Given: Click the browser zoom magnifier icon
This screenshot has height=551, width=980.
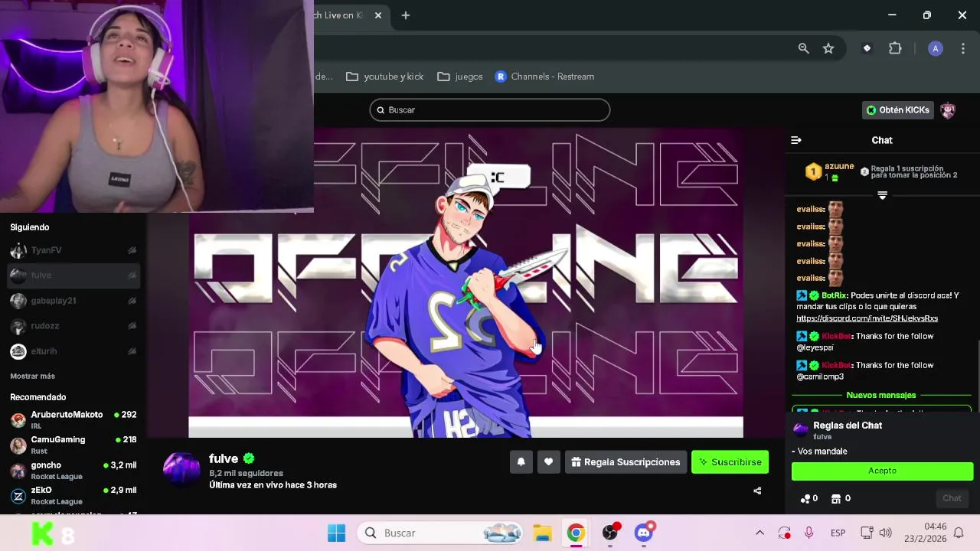Looking at the screenshot, I should click(803, 48).
